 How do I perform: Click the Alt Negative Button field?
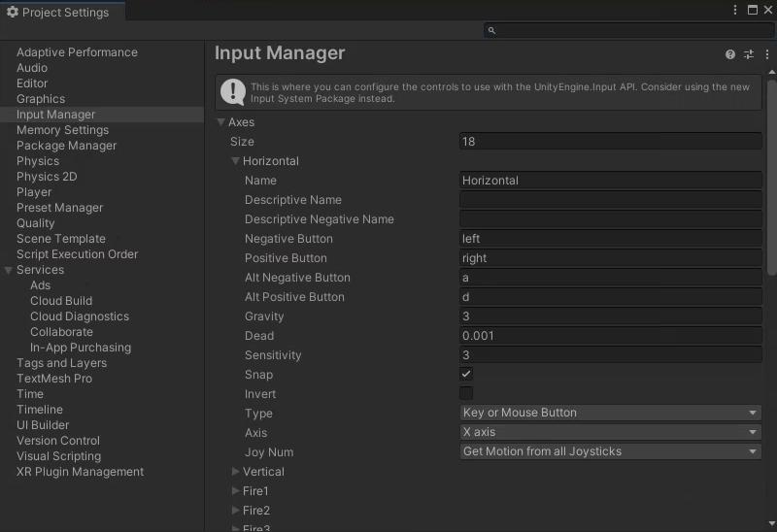coord(611,278)
